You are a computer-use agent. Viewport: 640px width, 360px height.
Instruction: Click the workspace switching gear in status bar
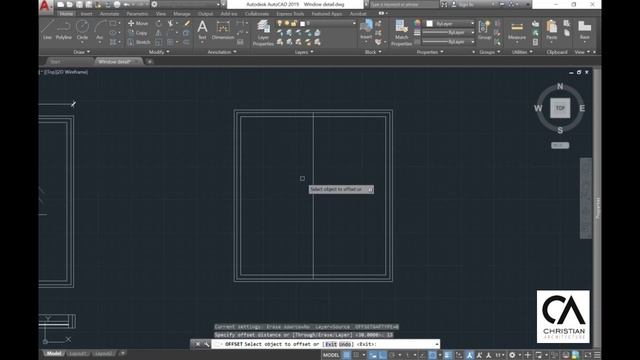(x=512, y=355)
